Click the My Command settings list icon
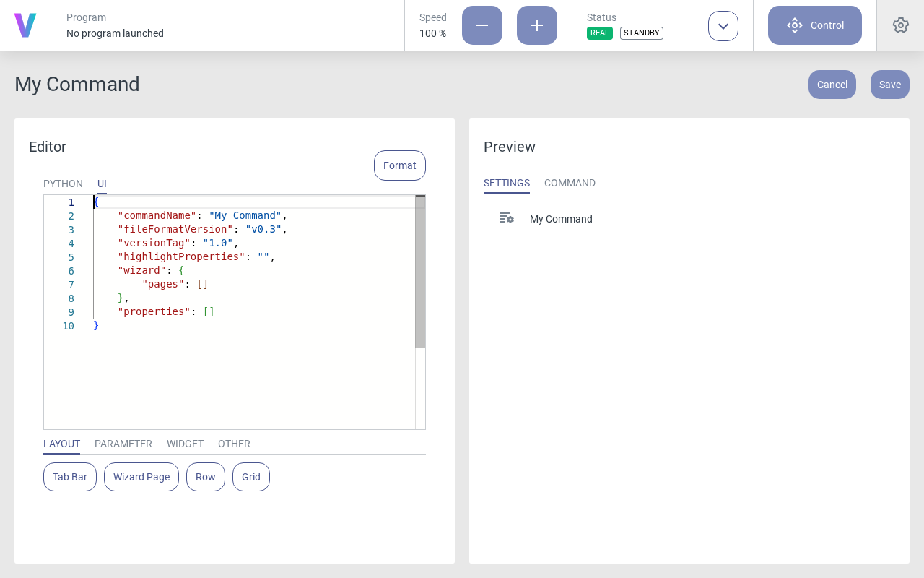The width and height of the screenshot is (924, 578). point(507,218)
